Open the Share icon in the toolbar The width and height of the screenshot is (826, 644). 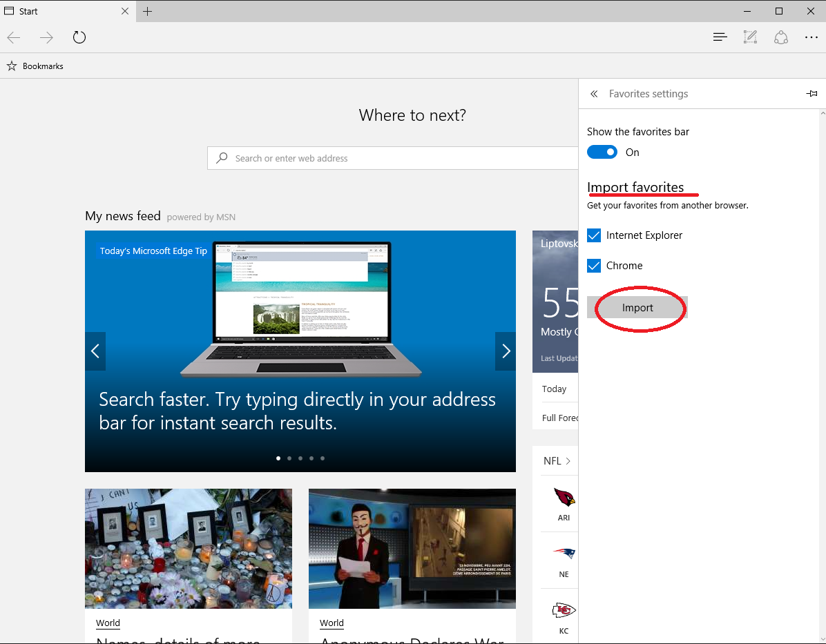point(780,37)
